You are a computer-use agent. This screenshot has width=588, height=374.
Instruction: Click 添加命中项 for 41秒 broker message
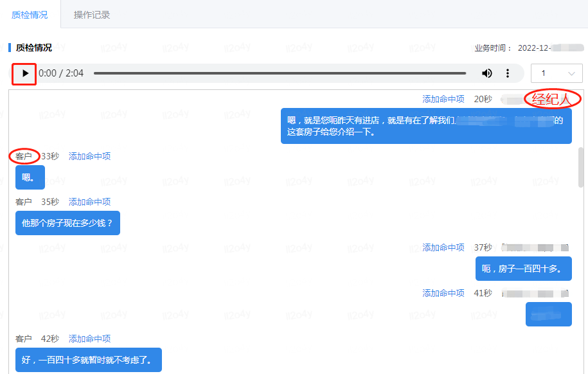[x=443, y=293]
